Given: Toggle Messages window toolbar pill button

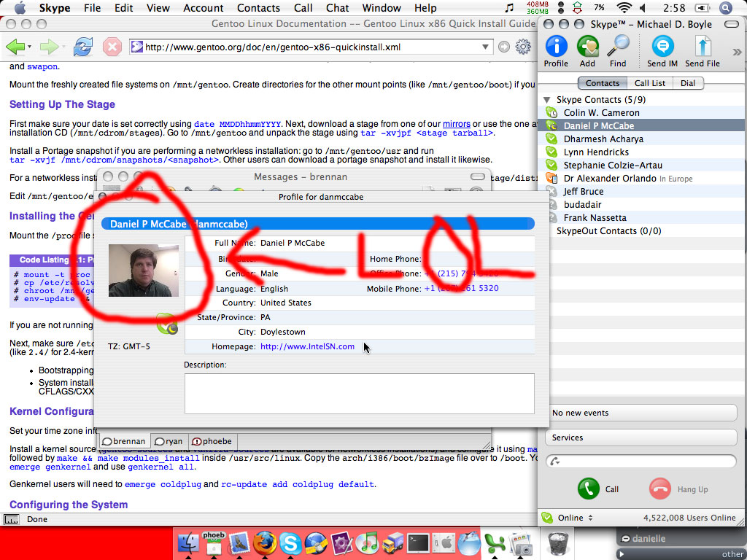Looking at the screenshot, I should coord(477,176).
